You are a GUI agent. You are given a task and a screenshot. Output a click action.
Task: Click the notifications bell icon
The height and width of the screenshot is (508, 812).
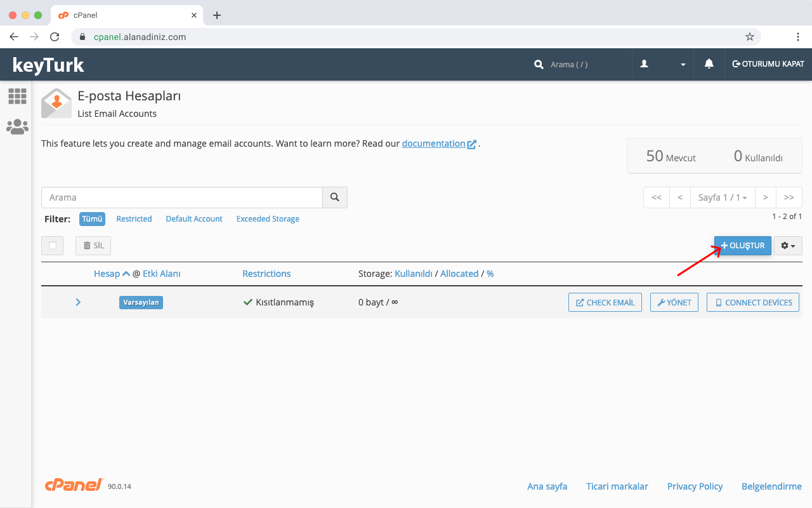click(x=709, y=64)
